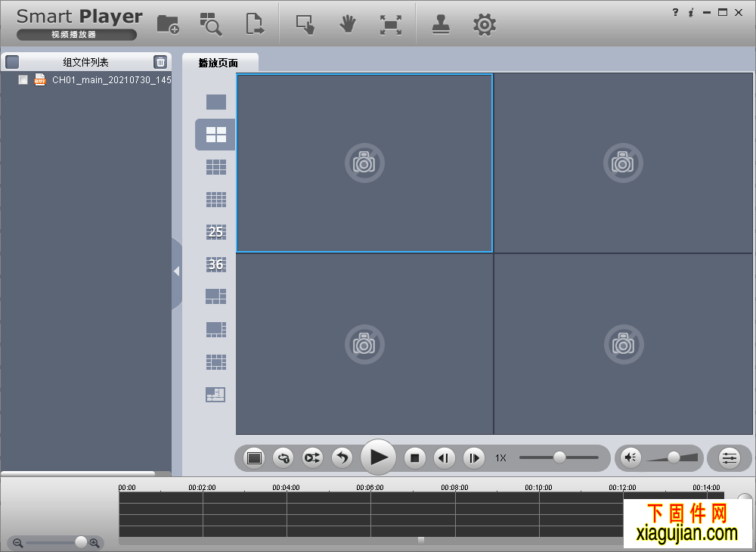Zoom in the timeline with plus magnifier

coord(94,543)
